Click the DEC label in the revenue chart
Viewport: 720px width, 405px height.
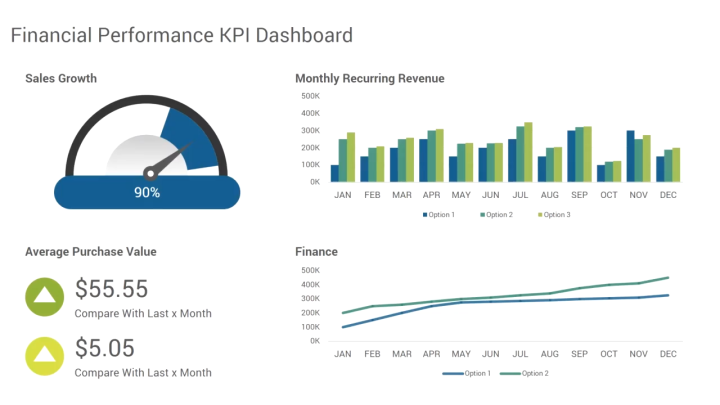668,195
